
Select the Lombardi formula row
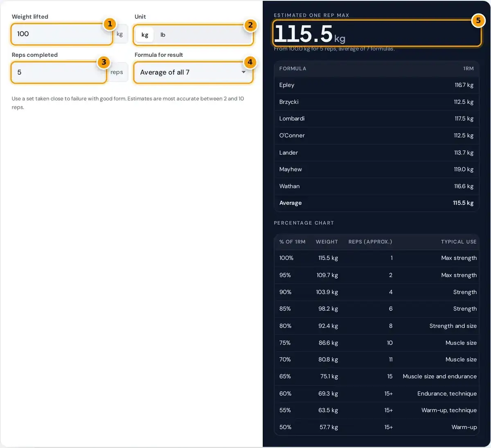click(x=376, y=119)
